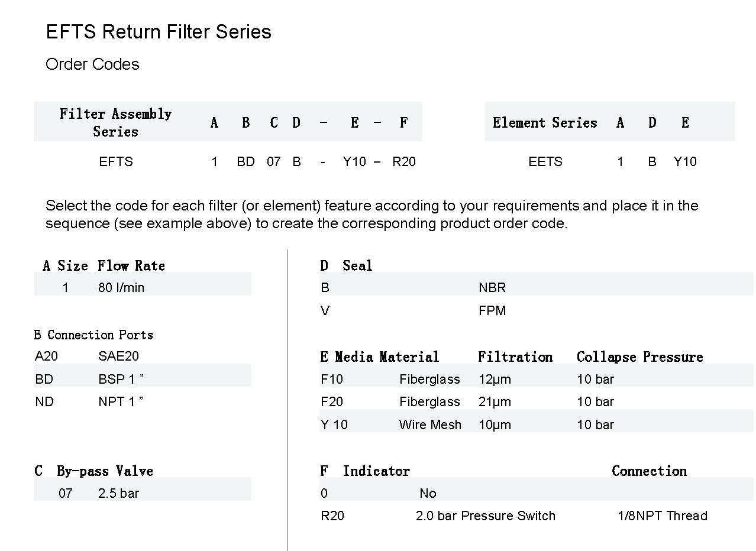Select the "FPM" seal option
This screenshot has height=551, width=756.
(x=492, y=311)
